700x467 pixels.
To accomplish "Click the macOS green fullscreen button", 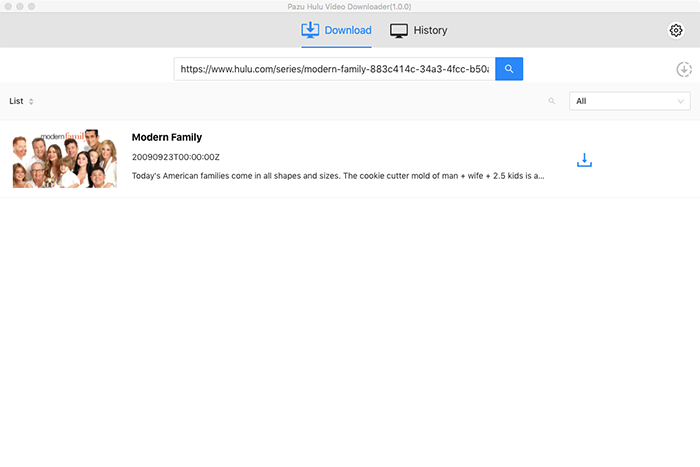I will point(31,6).
